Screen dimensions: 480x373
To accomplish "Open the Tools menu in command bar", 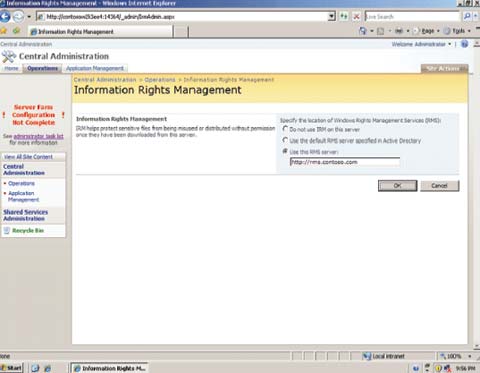I will (457, 31).
